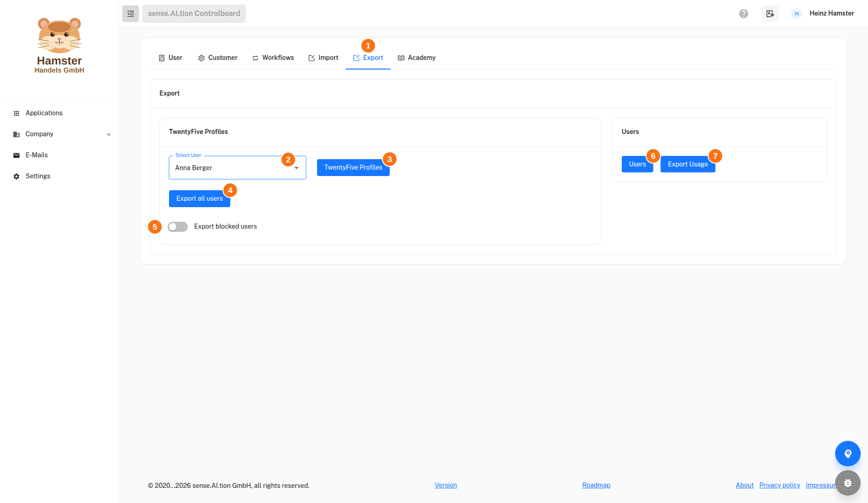868x503 pixels.
Task: Click the Export all users button
Action: pos(200,199)
